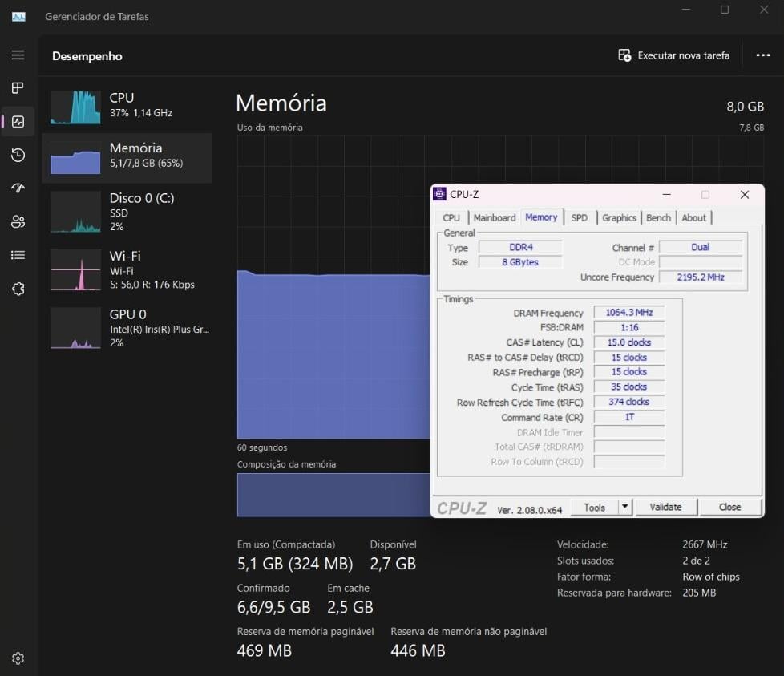Screen dimensions: 784x676
Task: Click the Close button at CPU-Z bottom
Action: click(x=730, y=507)
